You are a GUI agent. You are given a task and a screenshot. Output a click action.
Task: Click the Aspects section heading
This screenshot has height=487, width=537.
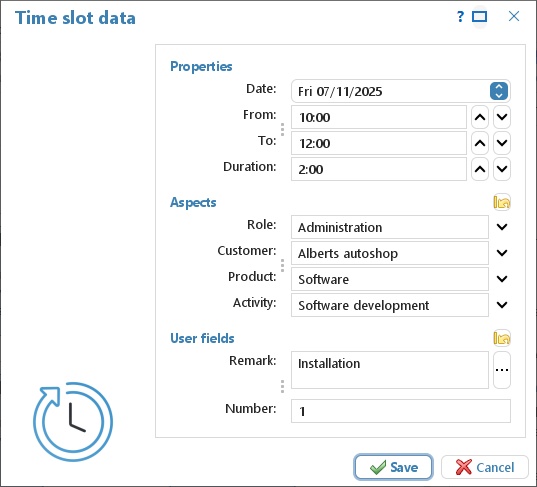[x=193, y=202]
